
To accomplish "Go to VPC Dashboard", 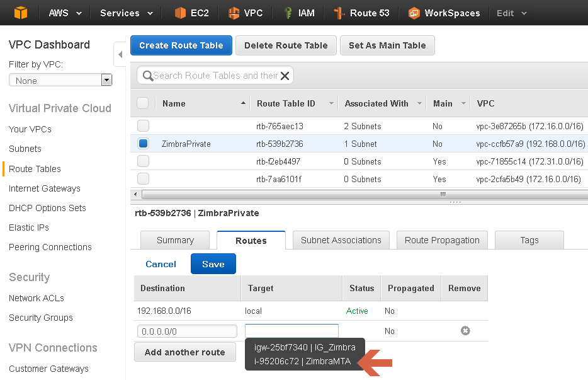I will point(49,45).
